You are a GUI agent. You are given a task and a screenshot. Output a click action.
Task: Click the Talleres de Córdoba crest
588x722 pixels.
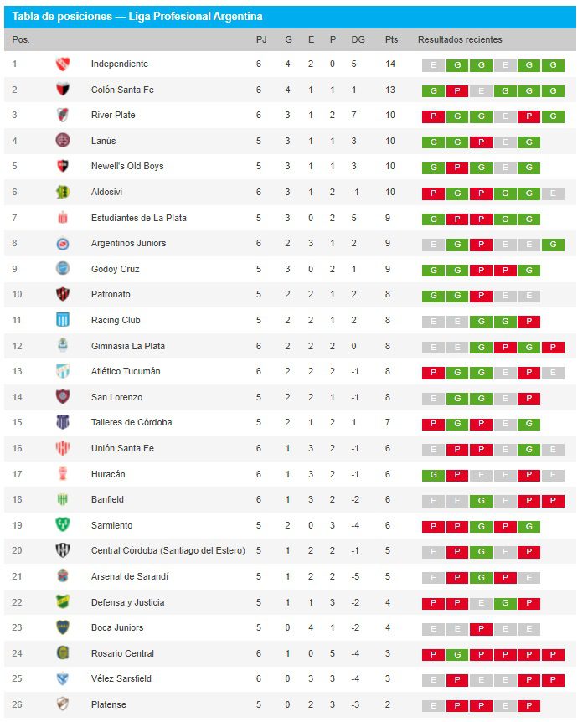pos(62,422)
